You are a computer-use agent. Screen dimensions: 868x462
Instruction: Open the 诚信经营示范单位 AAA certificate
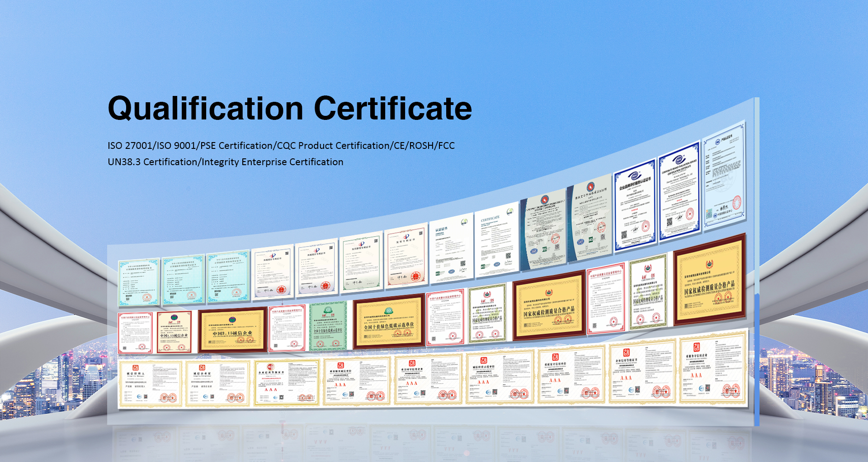click(x=500, y=377)
